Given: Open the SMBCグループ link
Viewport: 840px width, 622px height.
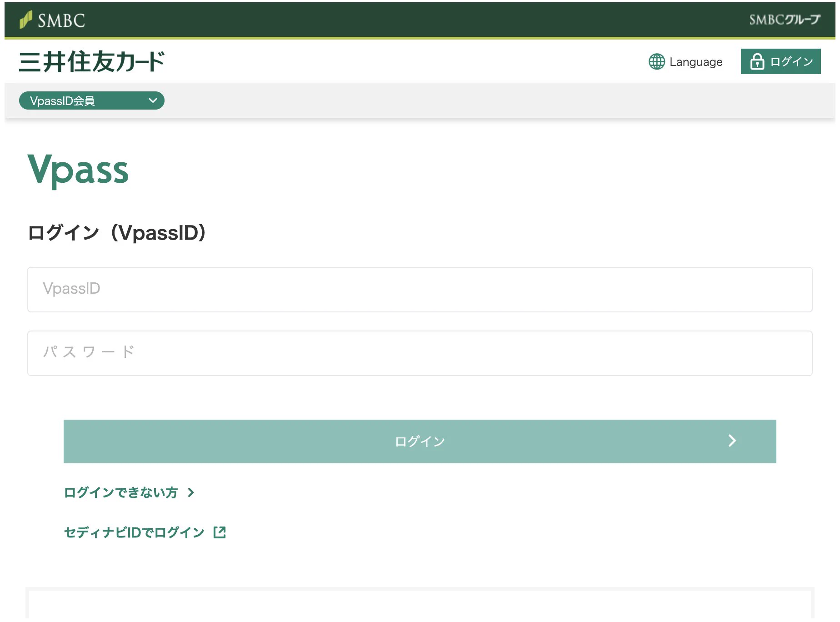Looking at the screenshot, I should point(785,20).
